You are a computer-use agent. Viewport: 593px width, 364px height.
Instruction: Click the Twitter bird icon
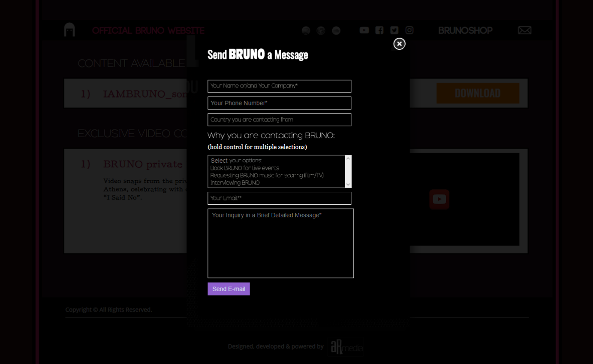click(x=394, y=30)
